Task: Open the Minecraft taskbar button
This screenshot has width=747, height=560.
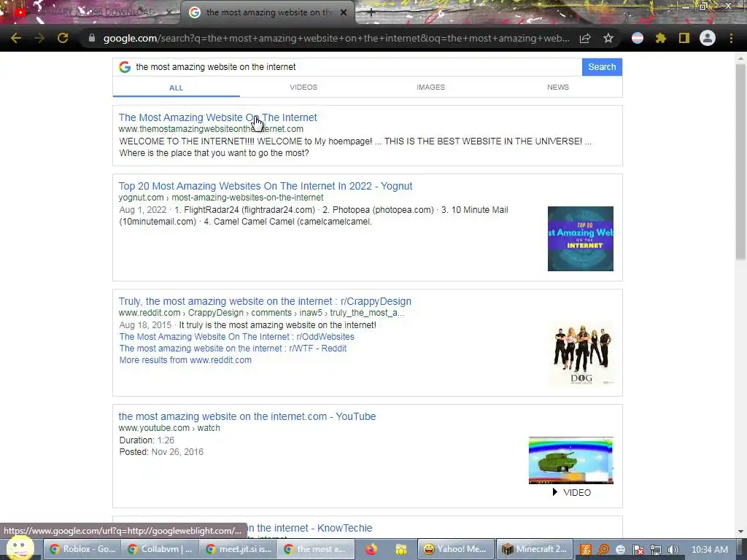Action: 534,549
